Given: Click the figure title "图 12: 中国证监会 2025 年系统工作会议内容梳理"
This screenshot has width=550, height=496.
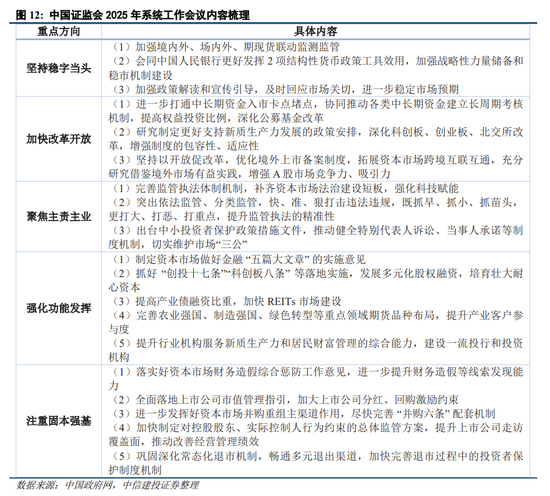Looking at the screenshot, I should pos(133,15).
